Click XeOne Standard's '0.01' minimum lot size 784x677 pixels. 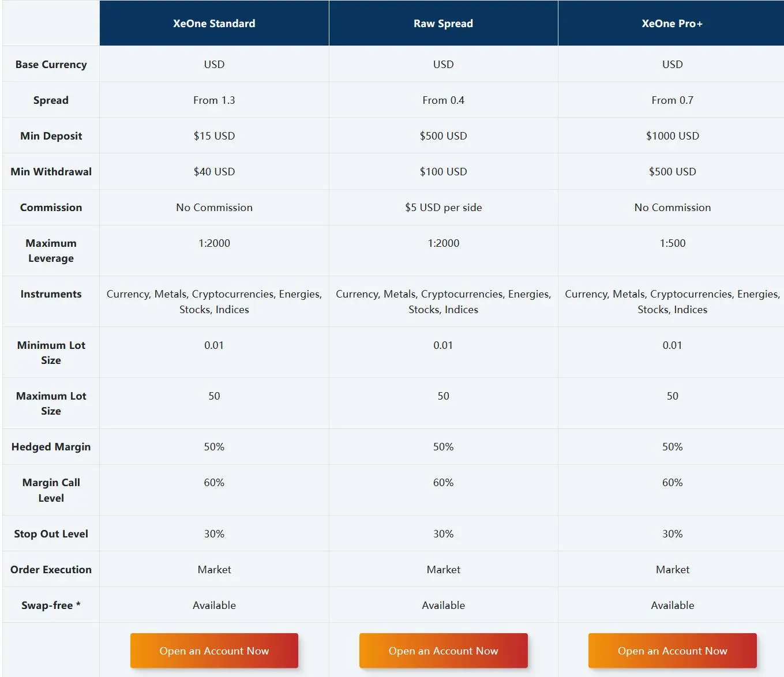pyautogui.click(x=214, y=345)
